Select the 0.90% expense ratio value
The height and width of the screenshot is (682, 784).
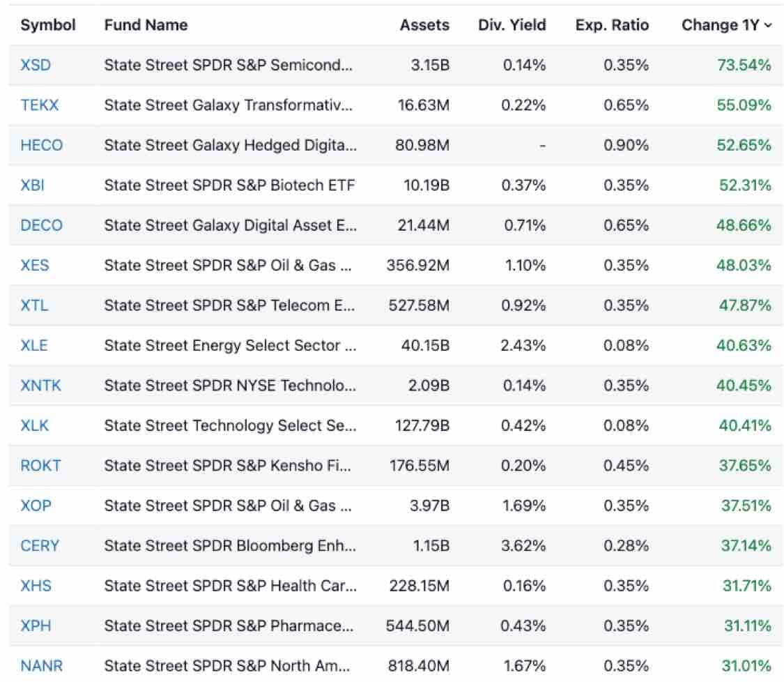point(626,145)
